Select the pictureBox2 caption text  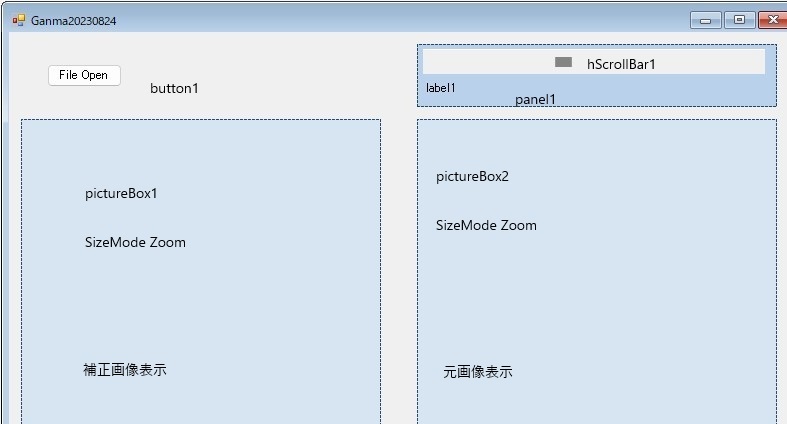pos(472,177)
